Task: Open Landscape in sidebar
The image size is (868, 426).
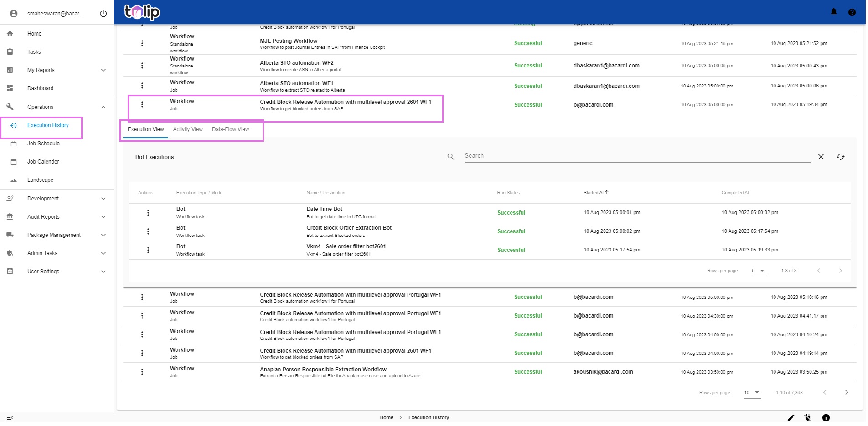Action: pyautogui.click(x=40, y=180)
